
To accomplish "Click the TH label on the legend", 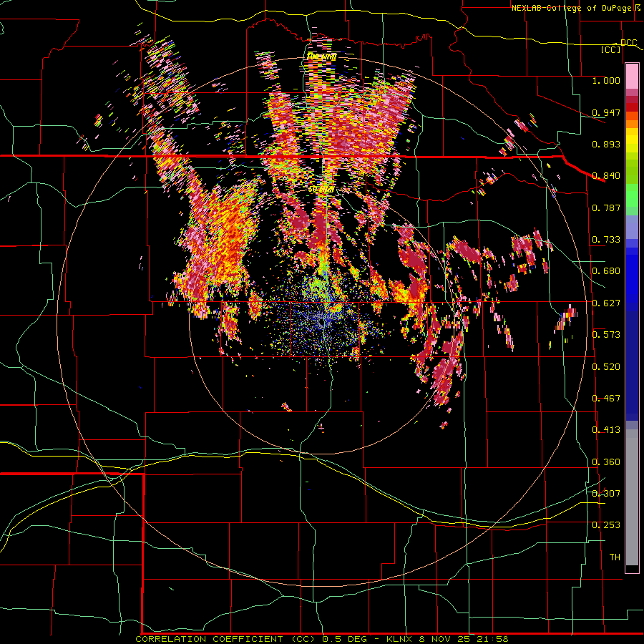I will (615, 557).
